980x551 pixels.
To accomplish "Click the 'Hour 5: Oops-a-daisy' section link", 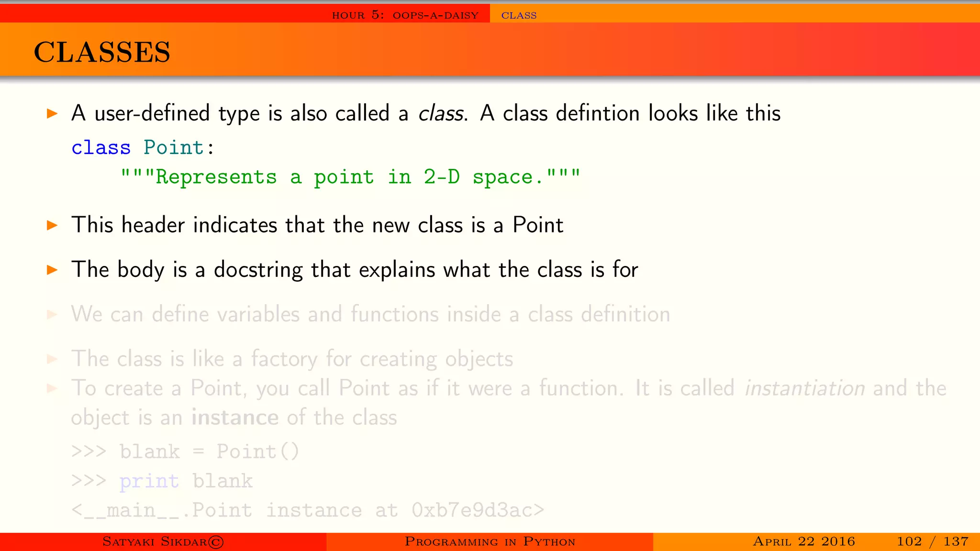I will [x=405, y=15].
